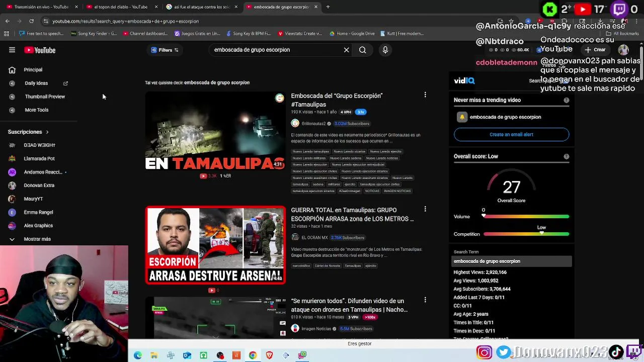644x362 pixels.
Task: Open the 'Viewstats: Create vi...' bookmark
Action: (300, 34)
